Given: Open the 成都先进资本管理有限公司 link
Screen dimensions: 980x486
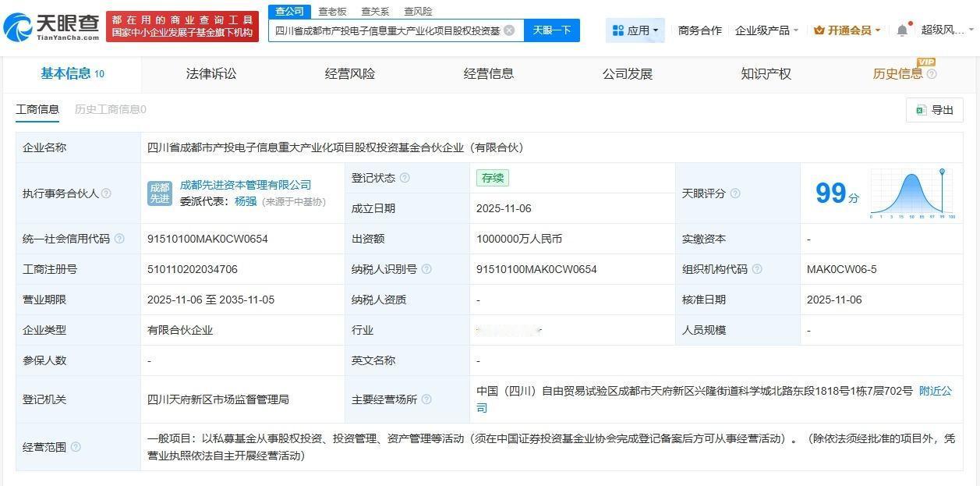Looking at the screenshot, I should [x=246, y=185].
